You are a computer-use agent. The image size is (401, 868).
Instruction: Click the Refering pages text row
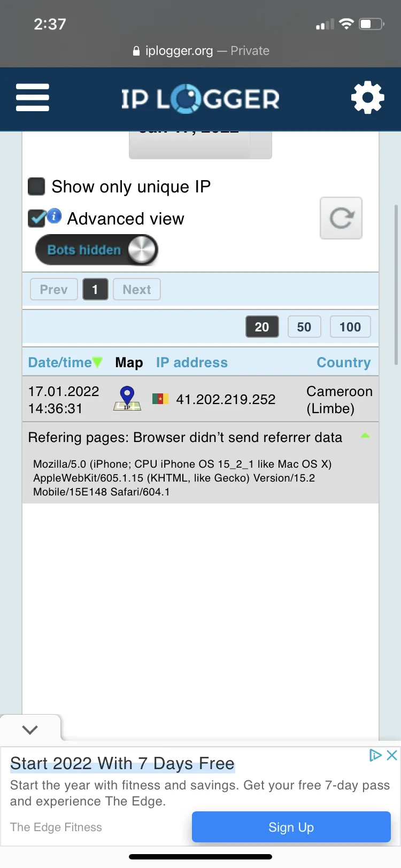[x=185, y=437]
